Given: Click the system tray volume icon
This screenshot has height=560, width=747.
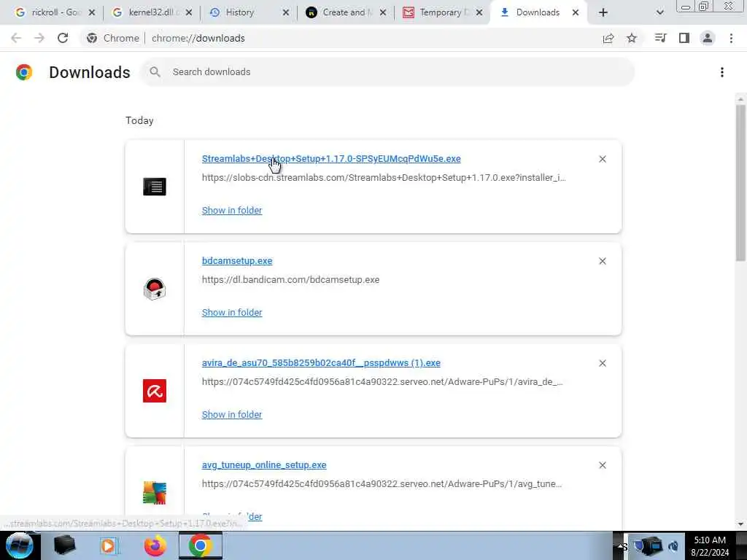Looking at the screenshot, I should point(674,545).
